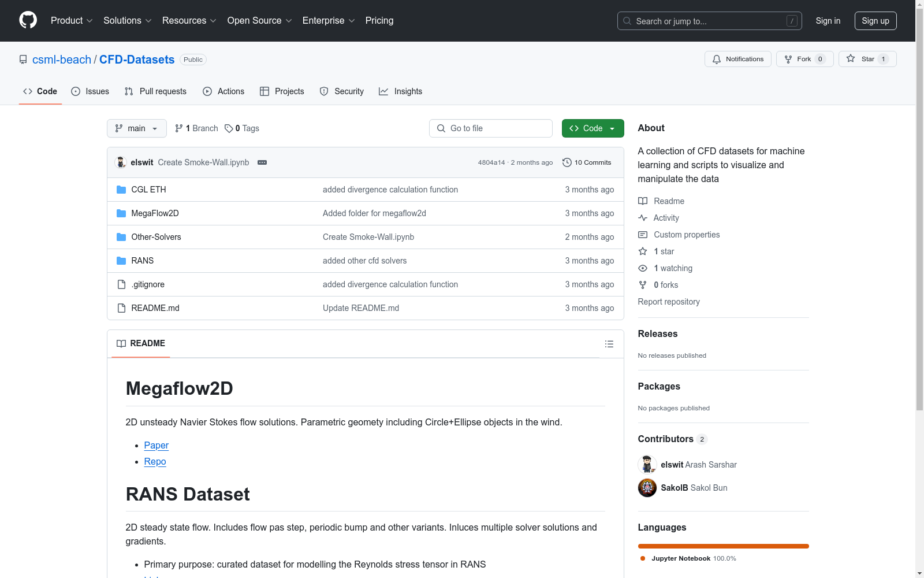Click the Sign in link
Image resolution: width=924 pixels, height=578 pixels.
[828, 21]
